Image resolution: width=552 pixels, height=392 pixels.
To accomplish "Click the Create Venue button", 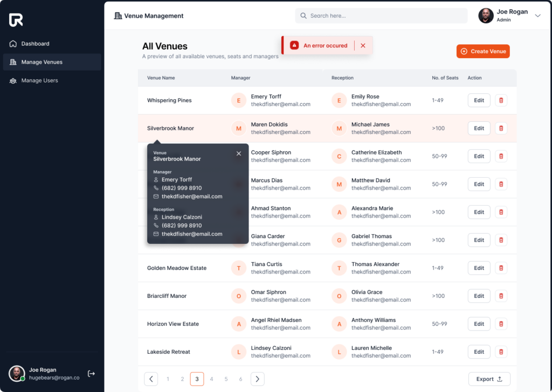I will point(483,51).
